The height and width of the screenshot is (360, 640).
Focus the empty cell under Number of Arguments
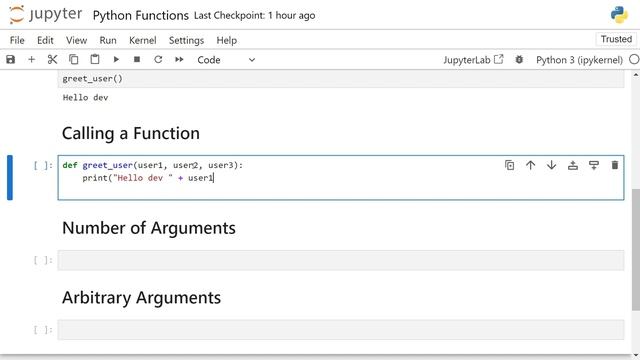coord(341,260)
